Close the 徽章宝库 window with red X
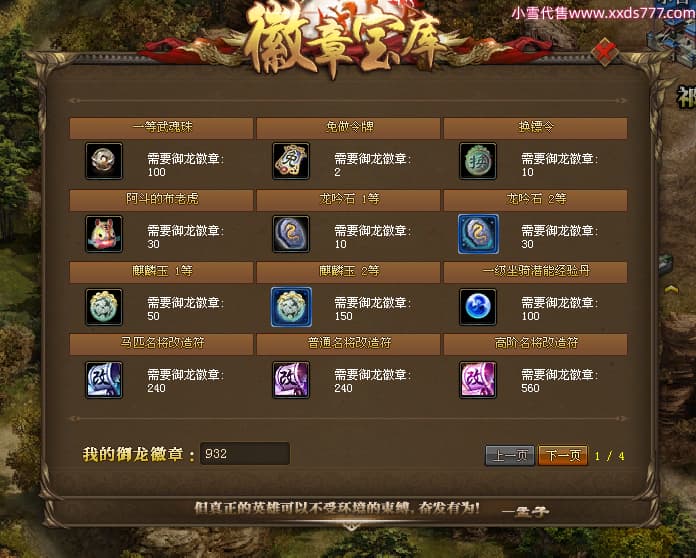 605,51
